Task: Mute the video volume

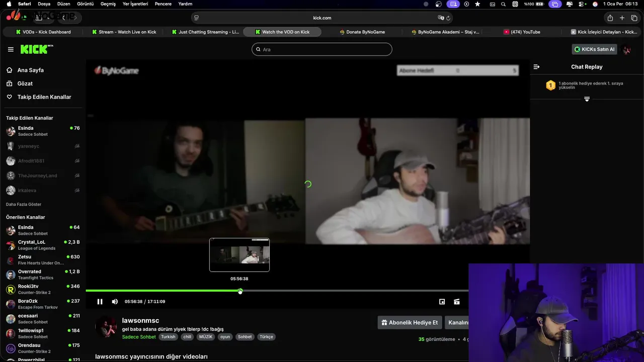Action: (x=115, y=302)
